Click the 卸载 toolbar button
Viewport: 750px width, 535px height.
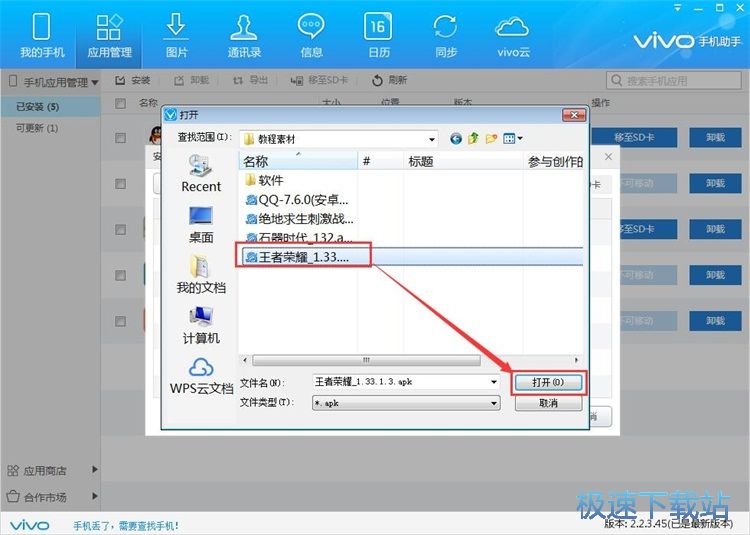[x=191, y=80]
